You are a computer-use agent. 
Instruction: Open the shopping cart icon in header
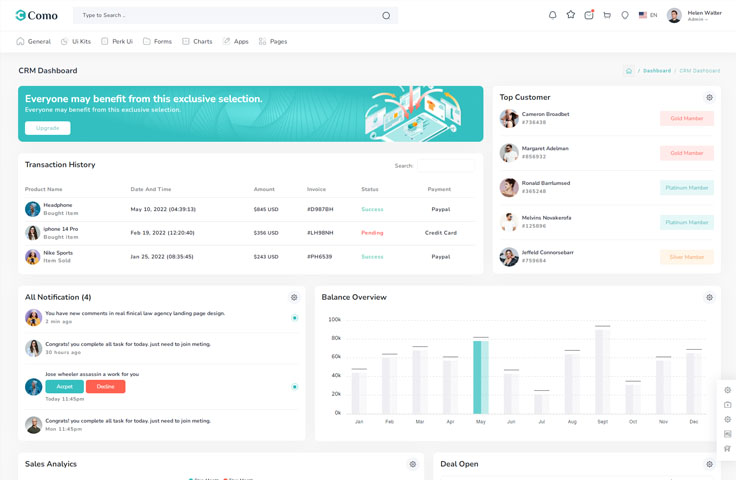click(607, 15)
